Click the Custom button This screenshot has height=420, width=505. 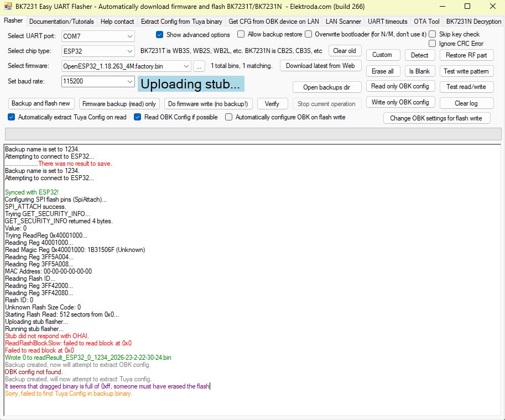point(382,55)
